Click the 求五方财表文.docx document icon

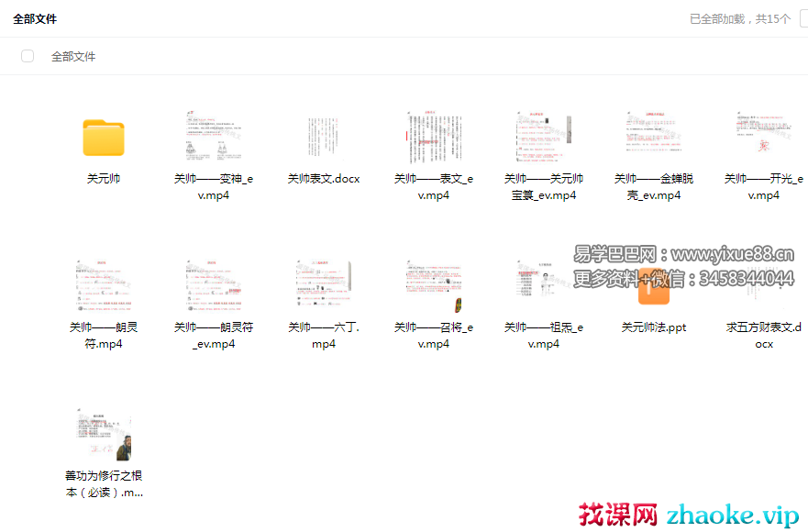tap(764, 286)
